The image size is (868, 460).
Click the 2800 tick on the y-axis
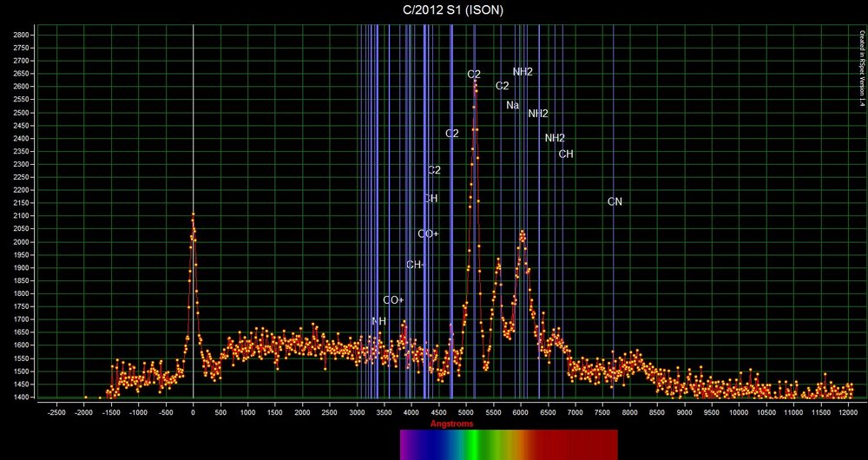click(20, 35)
